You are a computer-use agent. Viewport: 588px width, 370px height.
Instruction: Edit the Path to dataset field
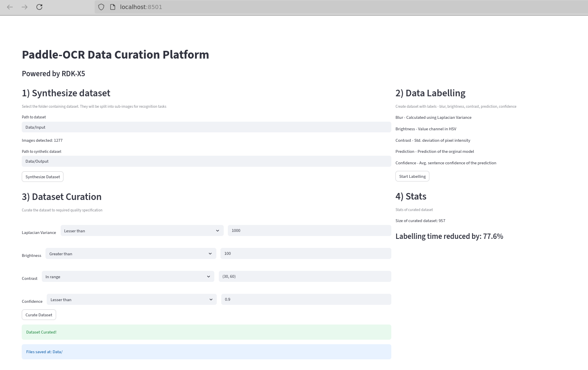pos(207,127)
